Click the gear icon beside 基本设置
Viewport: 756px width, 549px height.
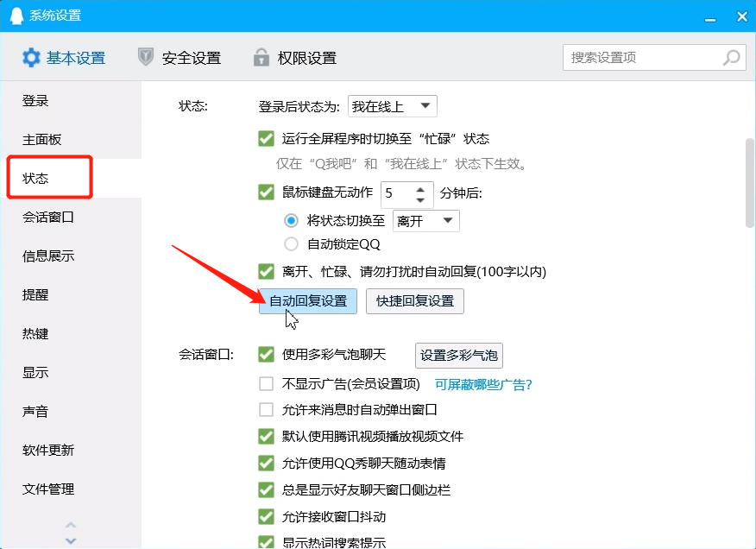31,57
